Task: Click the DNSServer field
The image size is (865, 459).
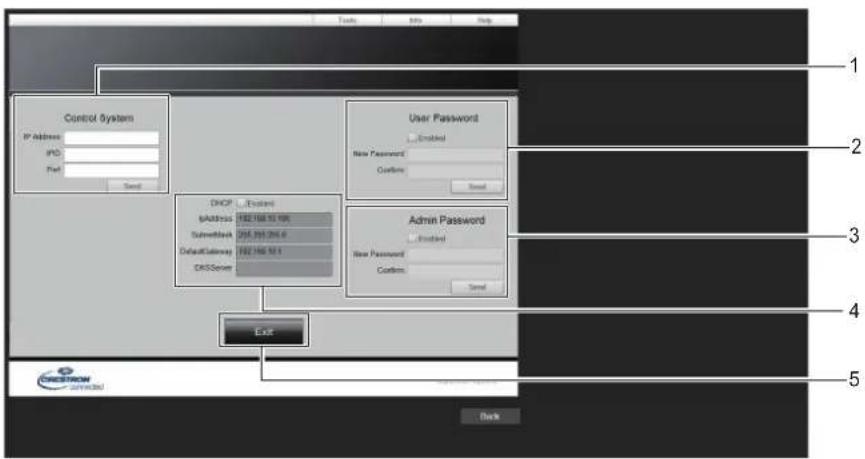Action: pyautogui.click(x=284, y=268)
